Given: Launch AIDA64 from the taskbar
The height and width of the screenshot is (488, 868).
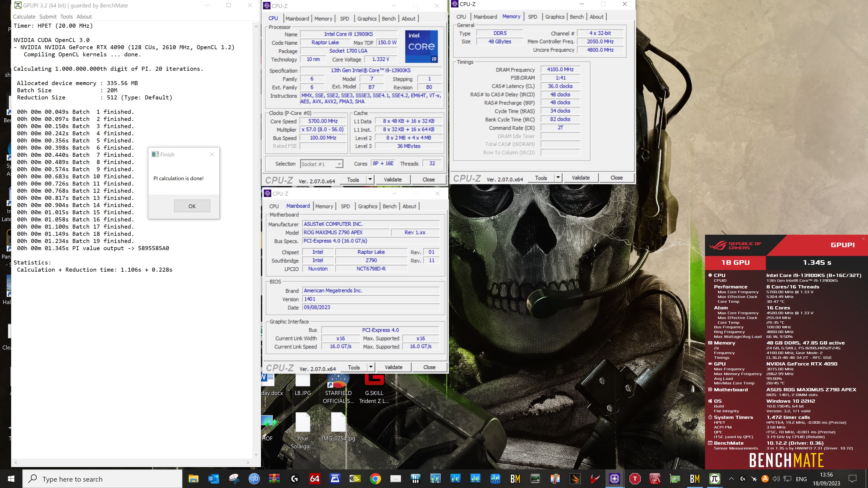Looking at the screenshot, I should 314,479.
